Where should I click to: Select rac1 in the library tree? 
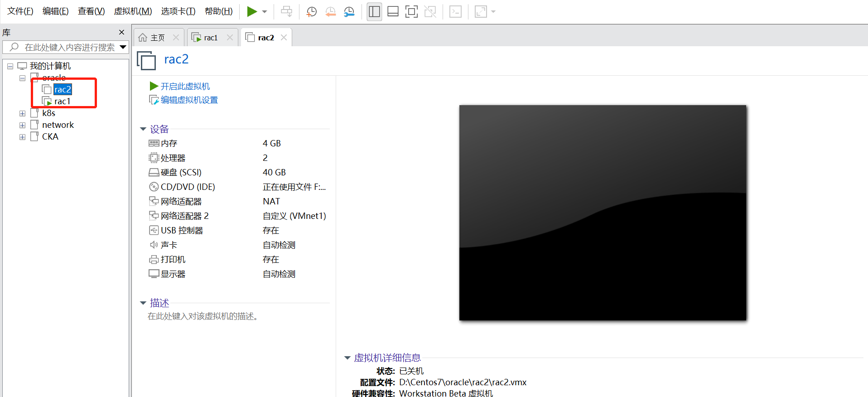click(63, 101)
